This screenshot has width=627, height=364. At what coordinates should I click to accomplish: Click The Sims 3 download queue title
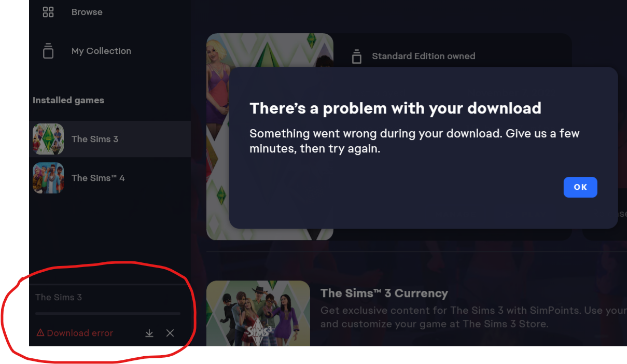[59, 297]
